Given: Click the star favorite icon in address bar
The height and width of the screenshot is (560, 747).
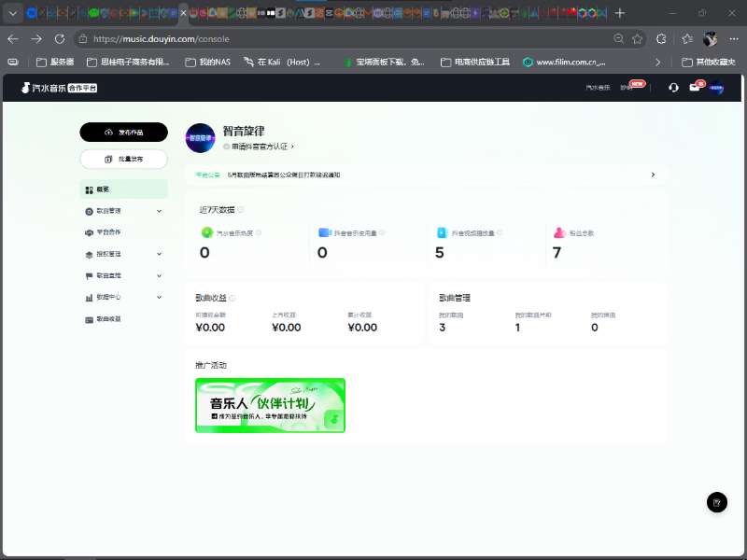Looking at the screenshot, I should [638, 39].
